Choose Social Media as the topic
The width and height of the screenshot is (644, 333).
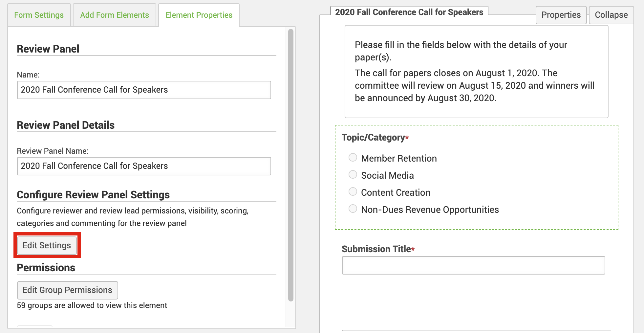coord(353,174)
